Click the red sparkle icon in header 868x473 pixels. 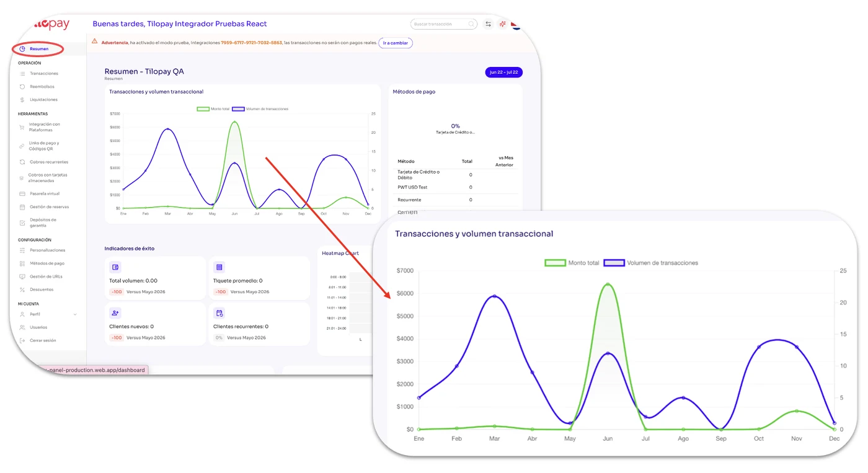point(503,24)
